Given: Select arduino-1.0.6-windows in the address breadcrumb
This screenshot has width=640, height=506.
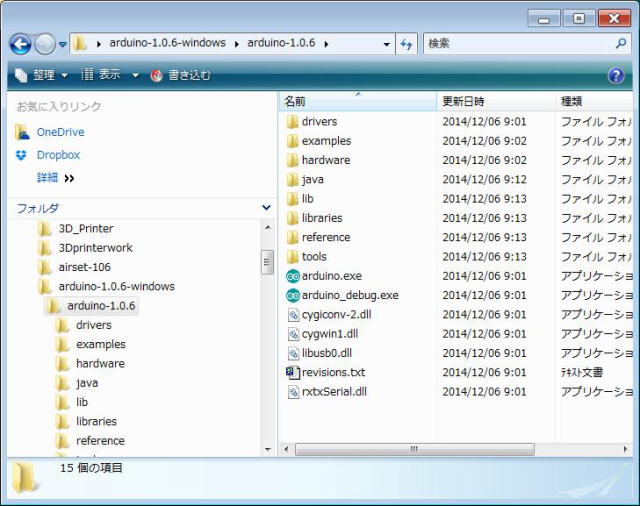Looking at the screenshot, I should coord(167,43).
